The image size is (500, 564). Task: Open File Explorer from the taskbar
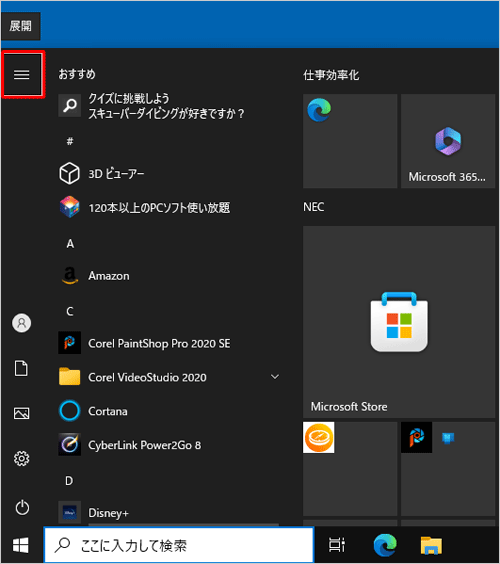[x=431, y=545]
